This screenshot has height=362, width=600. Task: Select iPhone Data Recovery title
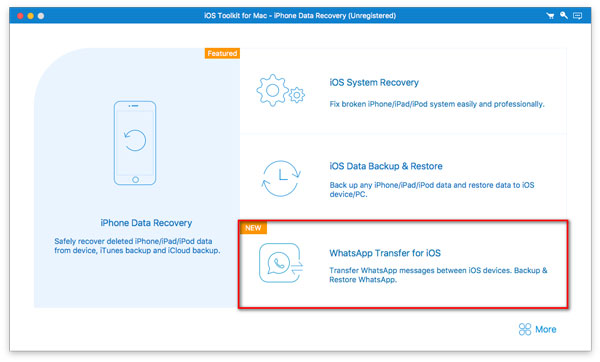tap(146, 223)
